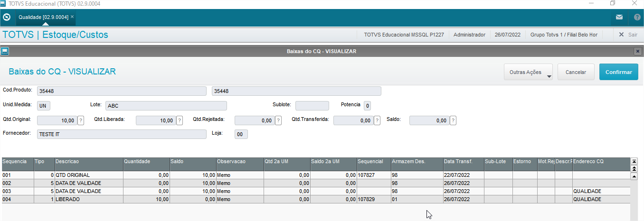Click the TOTVS home logo icon
The image size is (644, 221).
[x=7, y=17]
